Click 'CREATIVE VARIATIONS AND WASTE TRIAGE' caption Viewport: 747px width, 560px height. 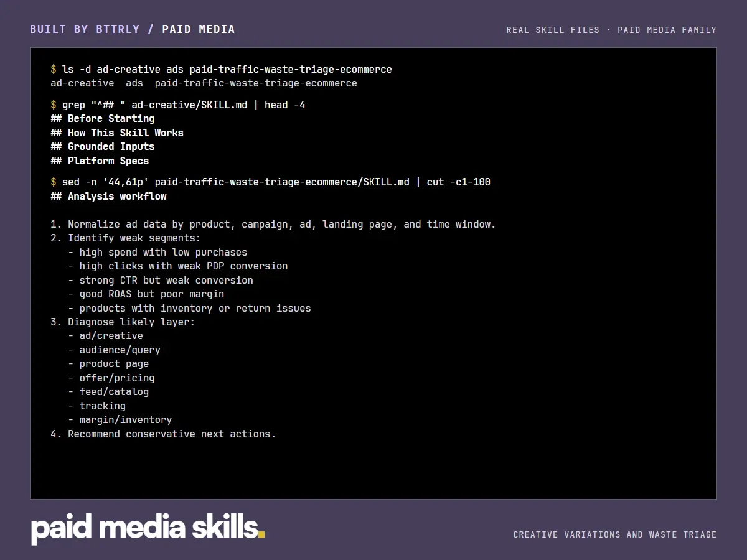pos(615,534)
